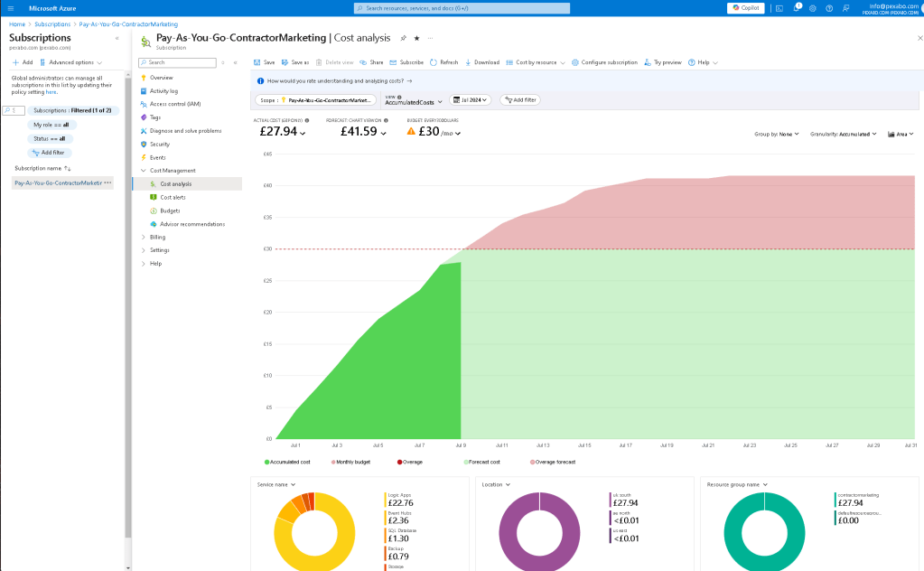Open Granularity: Accumulated dropdown
The image size is (924, 571).
point(844,135)
